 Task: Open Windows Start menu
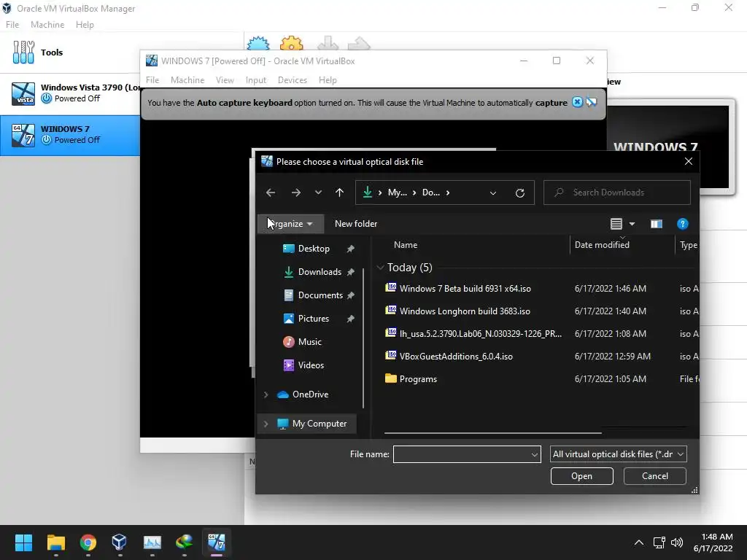(23, 542)
